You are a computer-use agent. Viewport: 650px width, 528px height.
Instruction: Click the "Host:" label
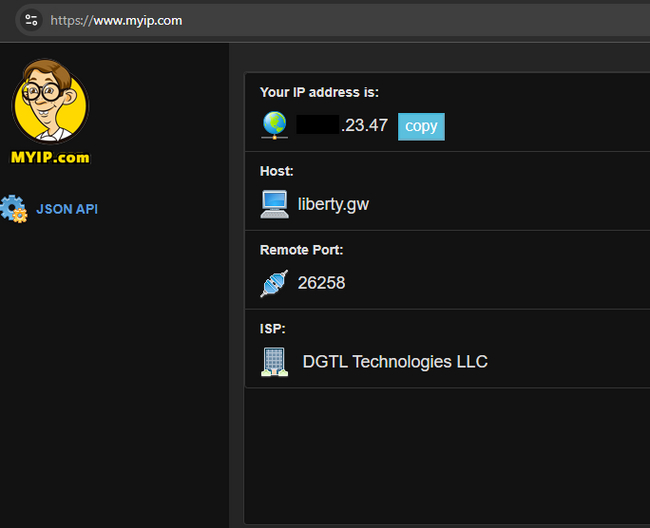click(x=277, y=171)
